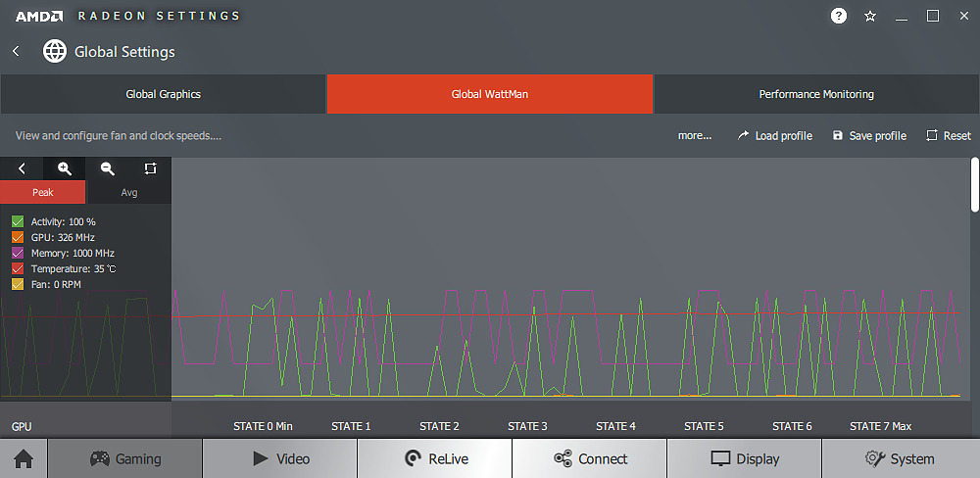Select the Global WattMan tab

coord(490,94)
